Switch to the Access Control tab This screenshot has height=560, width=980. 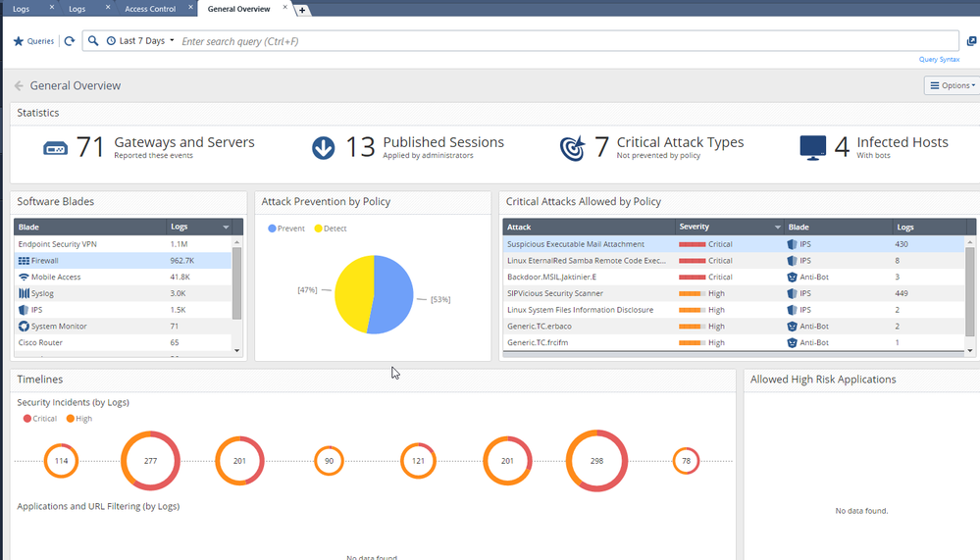point(150,9)
